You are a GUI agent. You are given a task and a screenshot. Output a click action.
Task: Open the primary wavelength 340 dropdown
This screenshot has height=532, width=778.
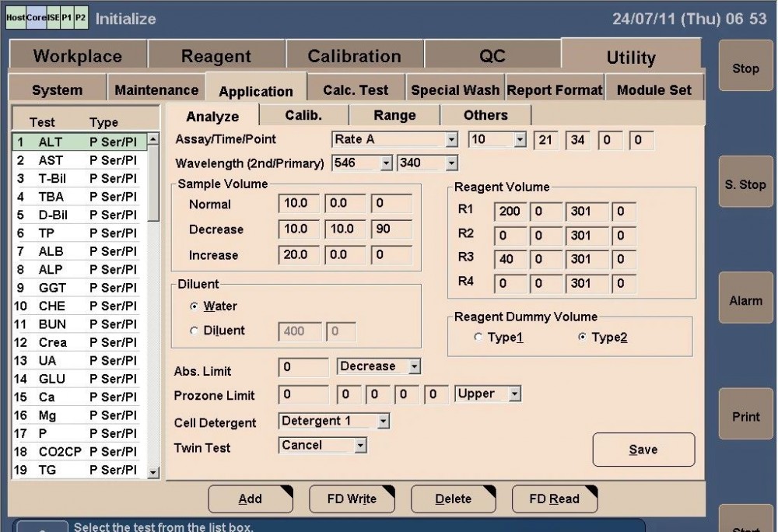point(451,163)
